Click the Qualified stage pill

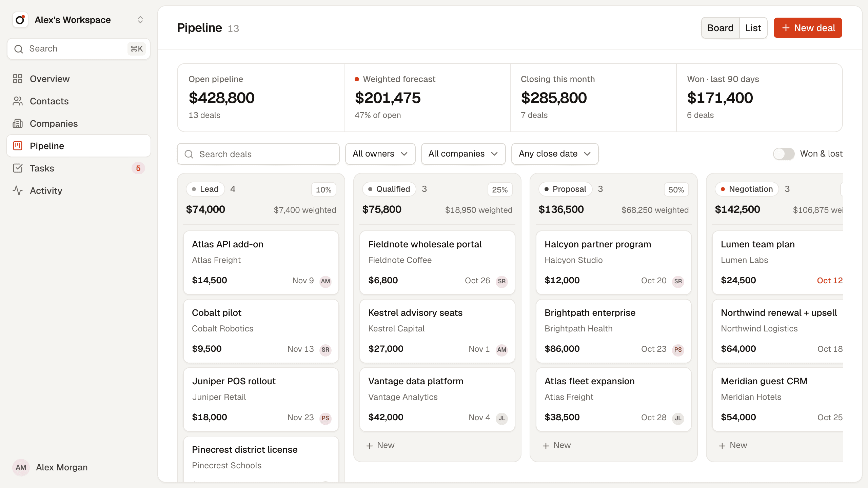389,189
